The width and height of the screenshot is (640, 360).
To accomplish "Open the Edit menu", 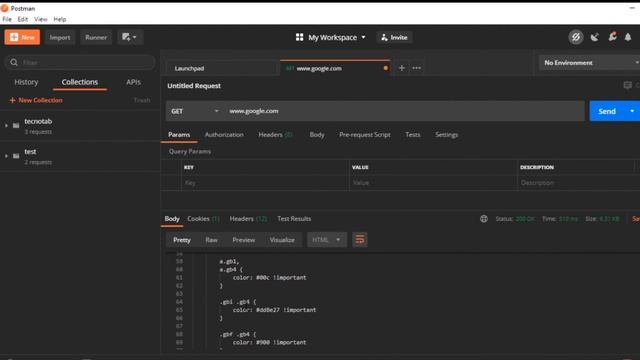I will [x=23, y=19].
